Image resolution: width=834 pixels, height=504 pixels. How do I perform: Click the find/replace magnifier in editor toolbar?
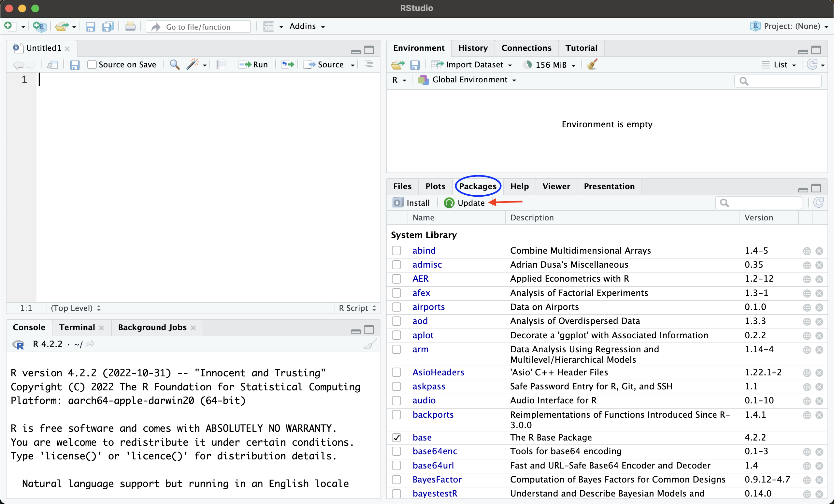[174, 64]
